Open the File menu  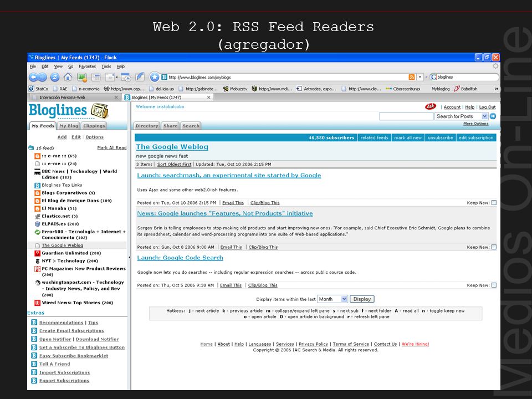pos(33,66)
